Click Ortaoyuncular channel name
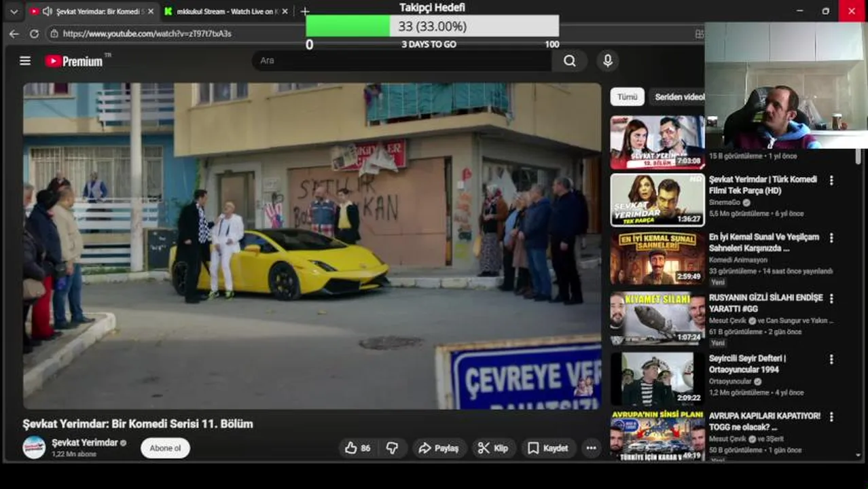The width and height of the screenshot is (868, 489). tap(730, 382)
